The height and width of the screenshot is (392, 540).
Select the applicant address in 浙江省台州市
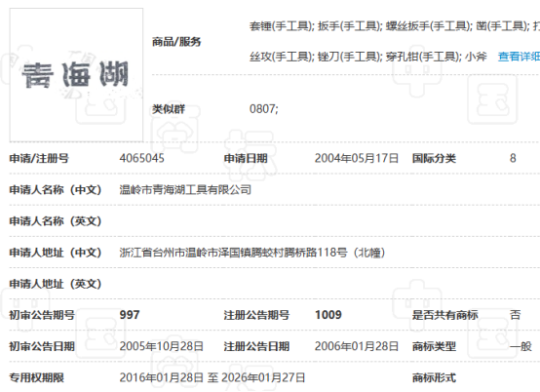coord(252,253)
